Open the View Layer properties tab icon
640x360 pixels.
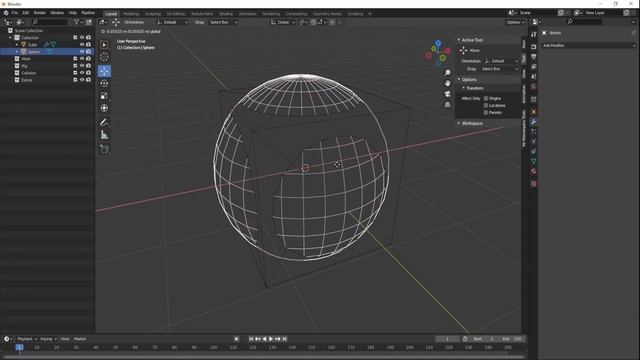pos(533,67)
